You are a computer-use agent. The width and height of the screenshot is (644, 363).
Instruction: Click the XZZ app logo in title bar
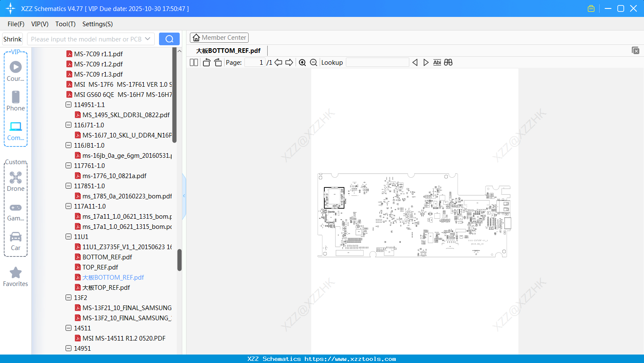click(11, 8)
